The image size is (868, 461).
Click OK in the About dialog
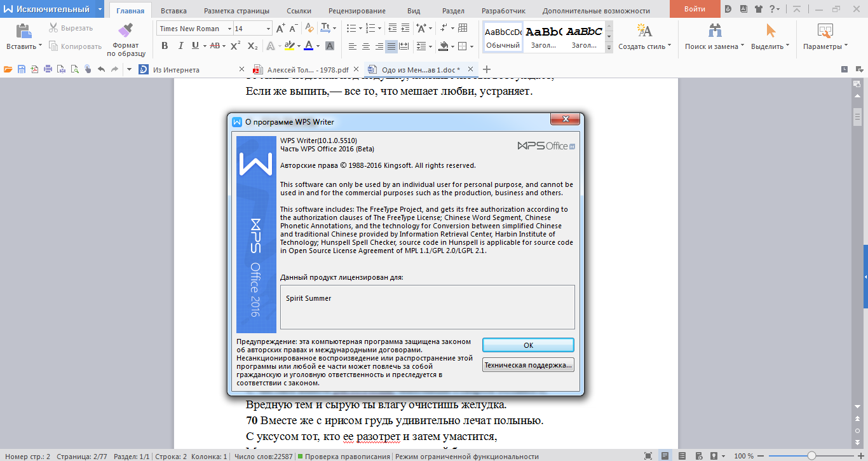coord(528,345)
